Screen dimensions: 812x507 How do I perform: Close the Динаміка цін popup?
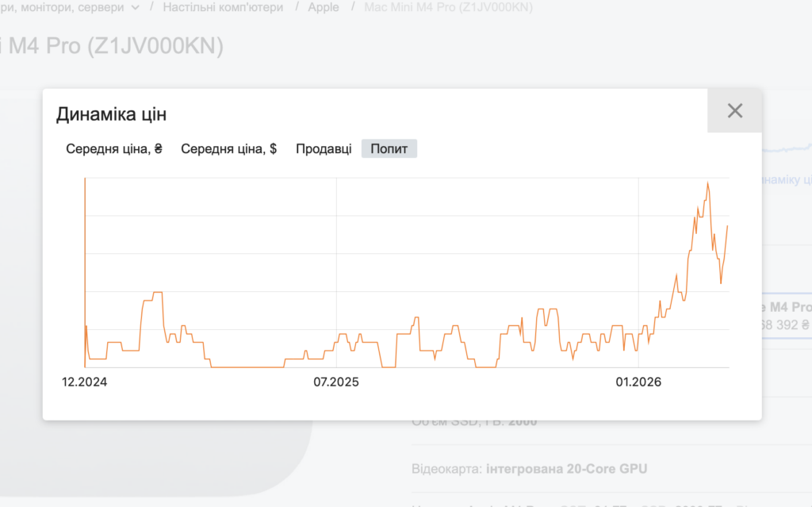735,111
